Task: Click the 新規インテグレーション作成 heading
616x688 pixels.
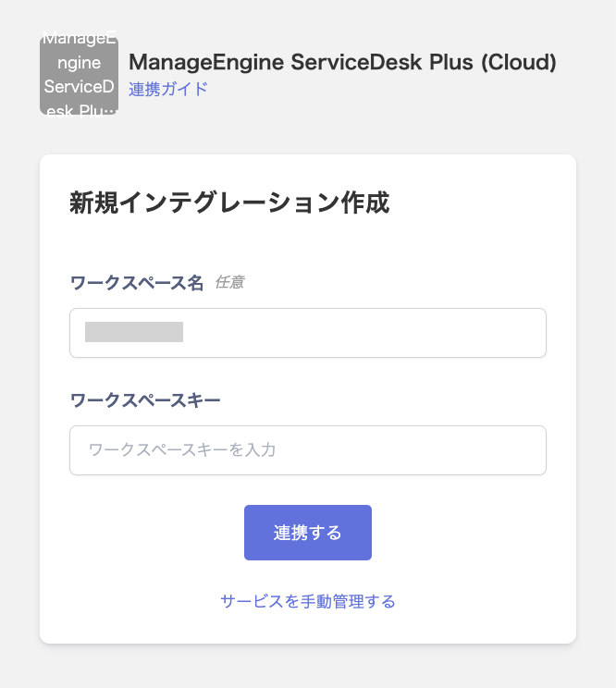Action: 229,203
